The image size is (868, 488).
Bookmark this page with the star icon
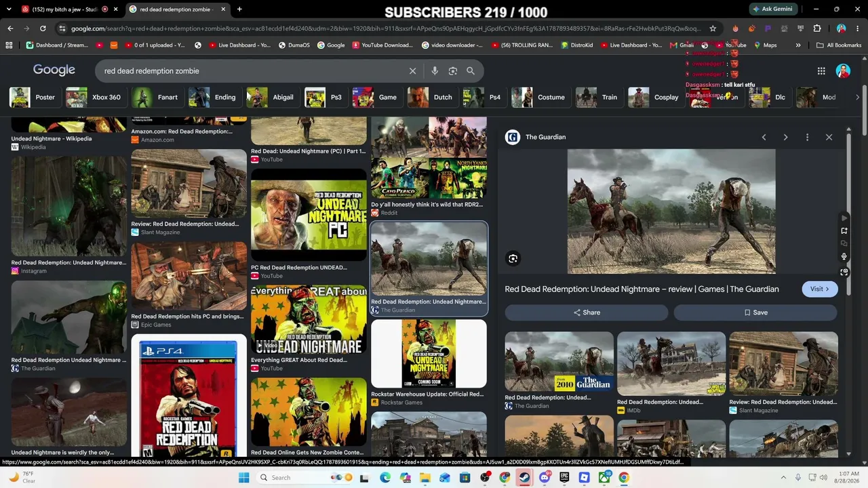click(713, 28)
